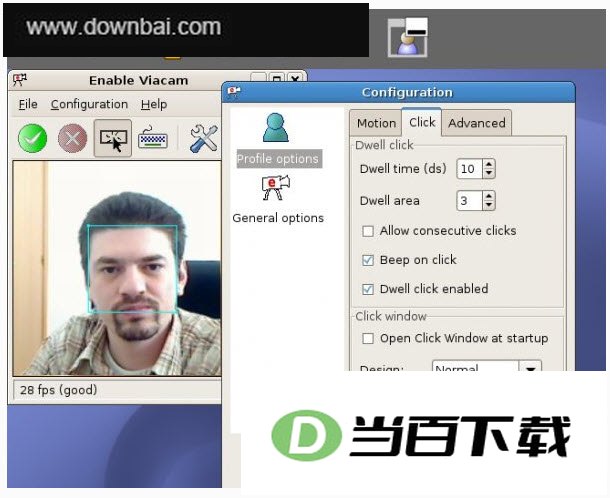610x498 pixels.
Task: Click the green checkmark enable icon
Action: (x=33, y=138)
